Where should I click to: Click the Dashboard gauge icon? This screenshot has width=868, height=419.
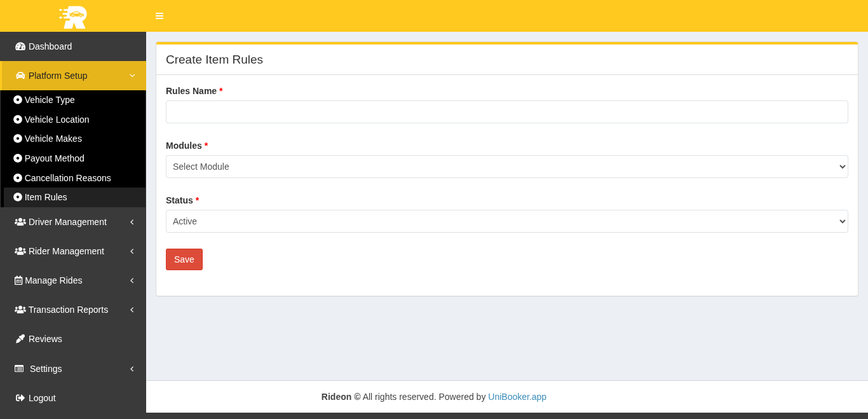tap(20, 46)
